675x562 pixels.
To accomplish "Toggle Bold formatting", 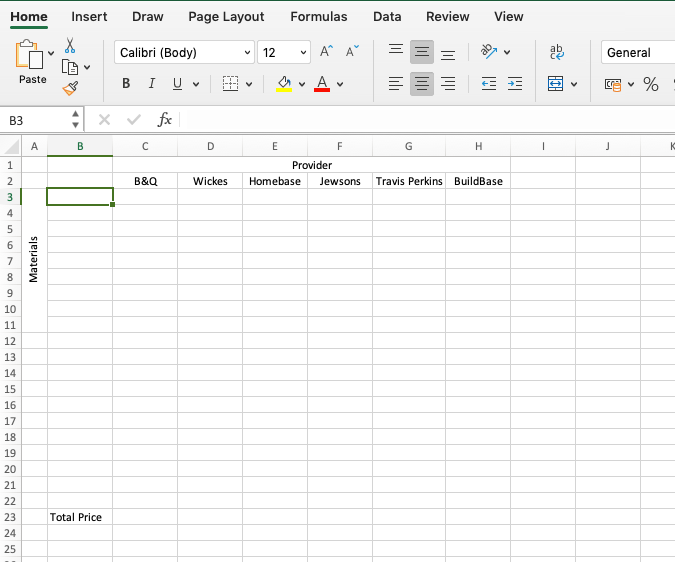I will click(126, 83).
